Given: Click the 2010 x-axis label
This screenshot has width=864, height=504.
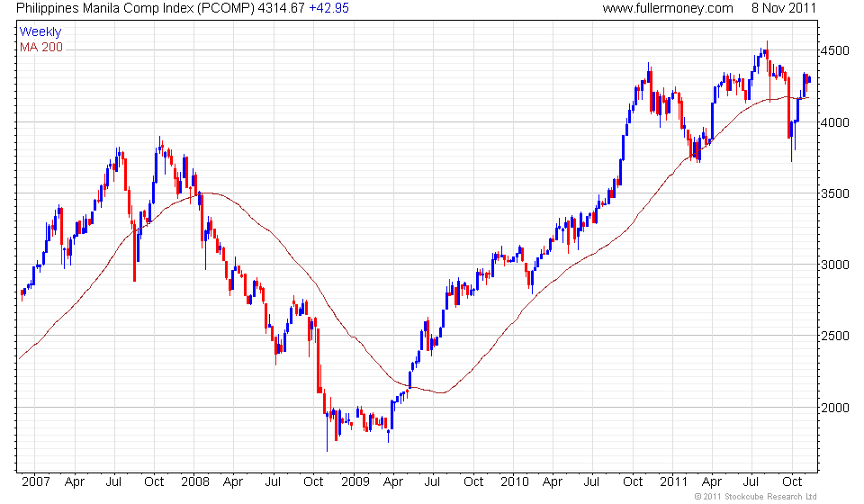Looking at the screenshot, I should click(x=515, y=482).
